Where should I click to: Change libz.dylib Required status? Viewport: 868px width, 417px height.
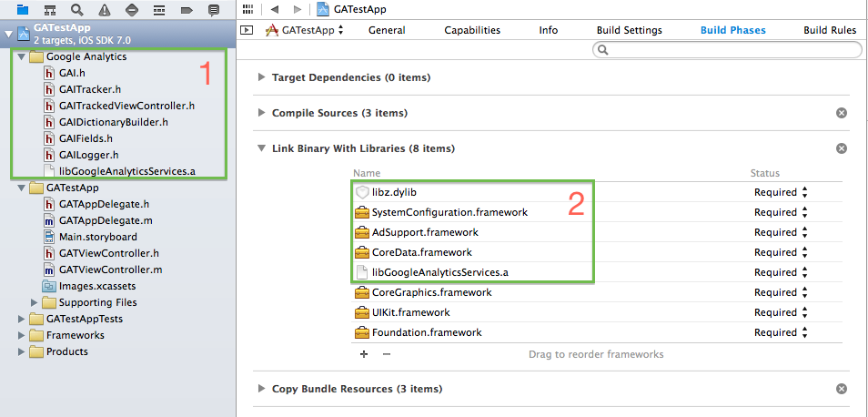[x=781, y=192]
